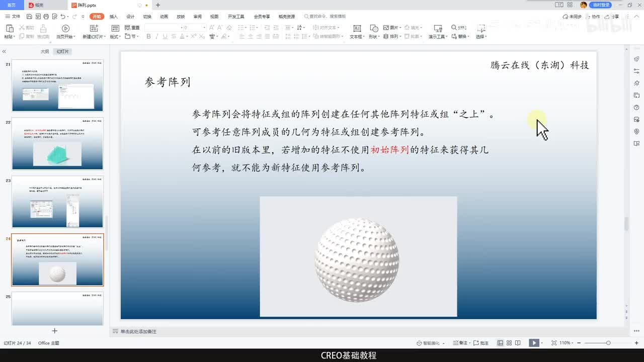Image resolution: width=644 pixels, height=362 pixels.
Task: Open the 首页 home tab in title bar
Action: pos(12,5)
